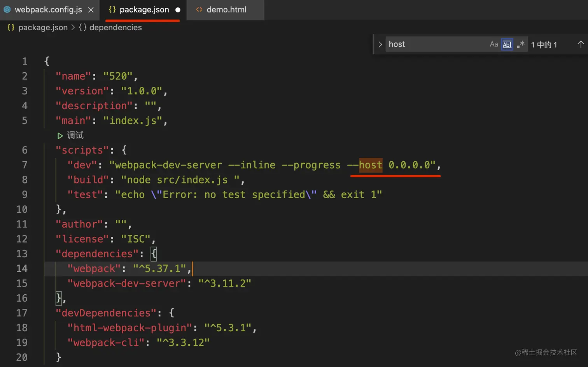Click the debug (调试) code lens

pyautogui.click(x=75, y=135)
